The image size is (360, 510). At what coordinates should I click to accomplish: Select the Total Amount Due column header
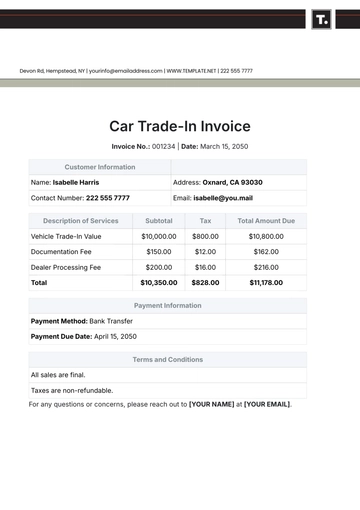pos(266,221)
